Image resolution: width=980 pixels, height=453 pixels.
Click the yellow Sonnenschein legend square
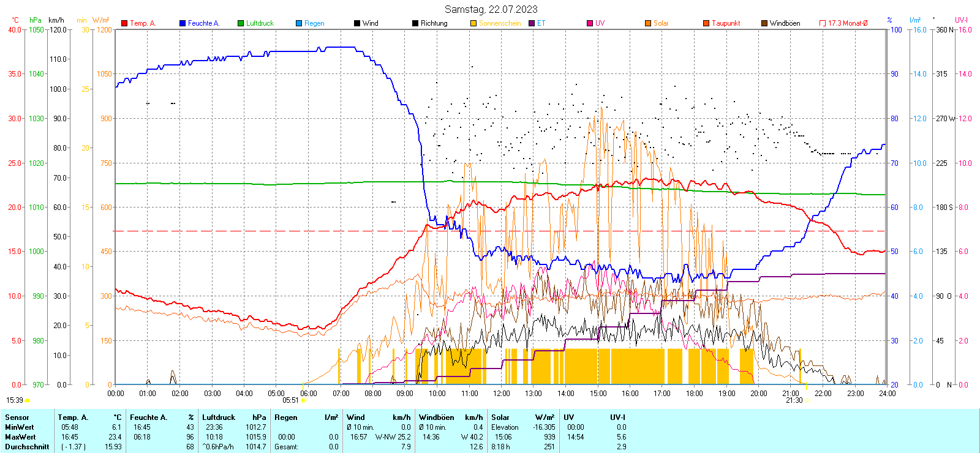tap(473, 23)
